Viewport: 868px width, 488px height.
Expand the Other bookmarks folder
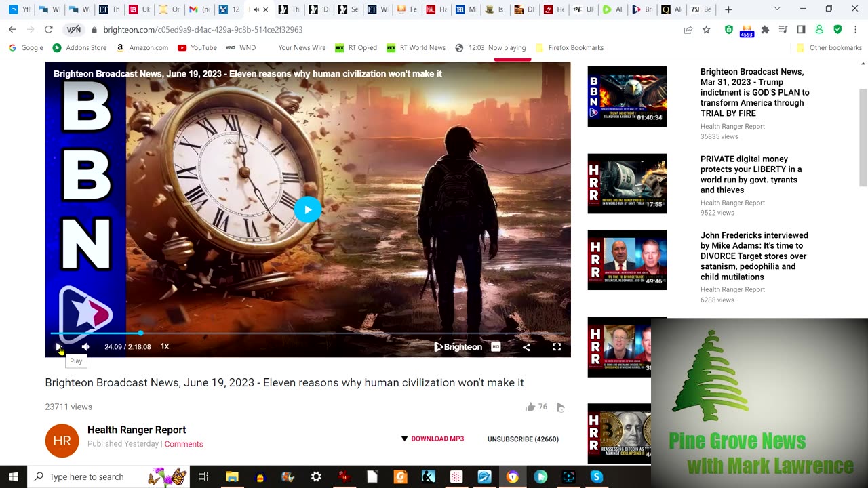(x=829, y=47)
